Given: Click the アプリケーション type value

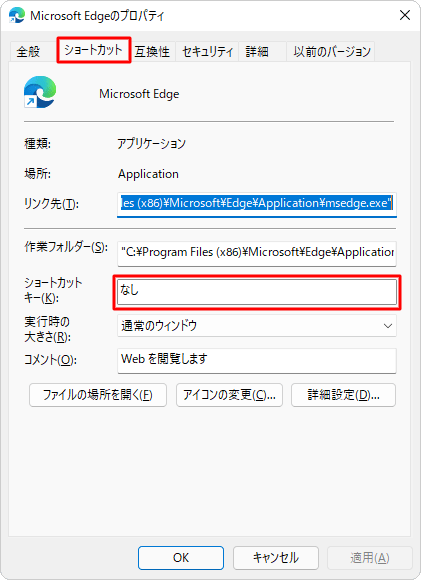Looking at the screenshot, I should click(x=151, y=144).
